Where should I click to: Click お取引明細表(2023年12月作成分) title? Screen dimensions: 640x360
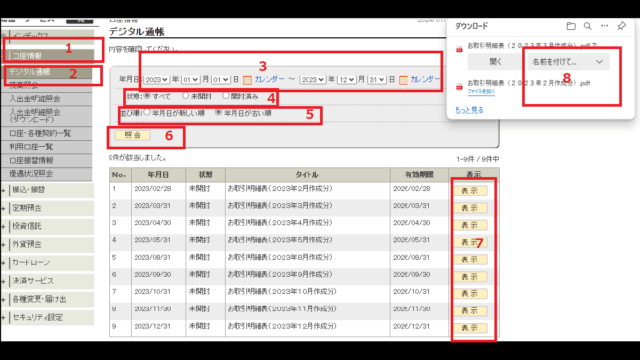pos(282,326)
